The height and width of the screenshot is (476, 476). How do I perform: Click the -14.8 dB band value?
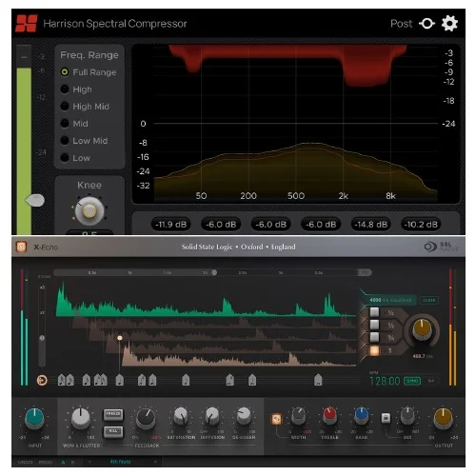[x=370, y=225]
